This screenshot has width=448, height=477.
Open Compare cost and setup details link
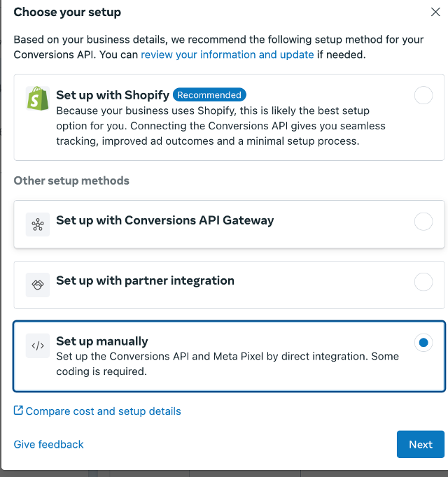[103, 411]
